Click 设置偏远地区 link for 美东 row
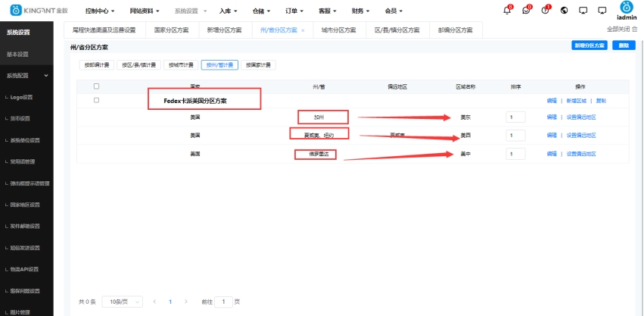 tap(581, 117)
